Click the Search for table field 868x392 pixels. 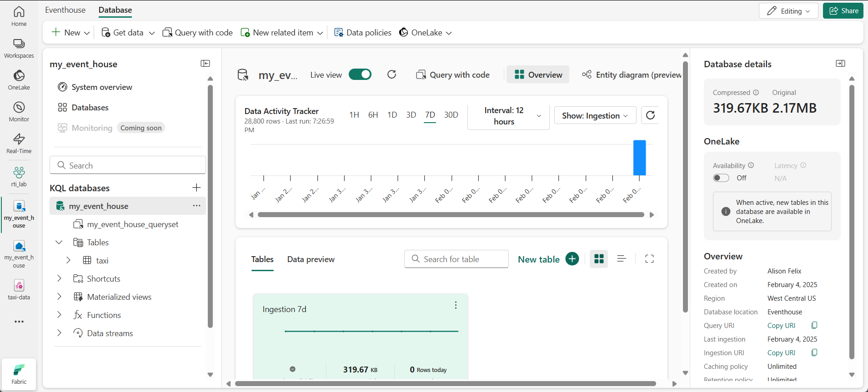(x=457, y=259)
